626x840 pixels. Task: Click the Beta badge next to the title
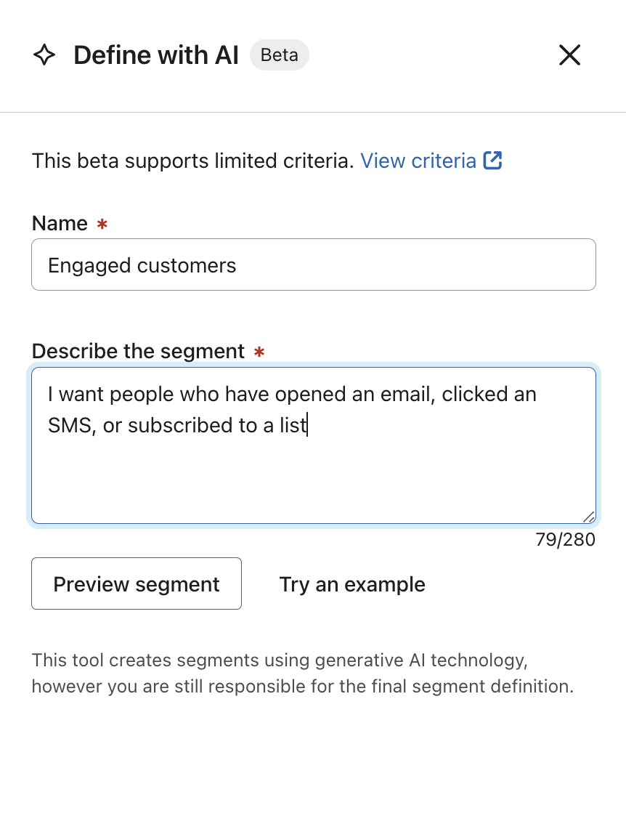(279, 54)
